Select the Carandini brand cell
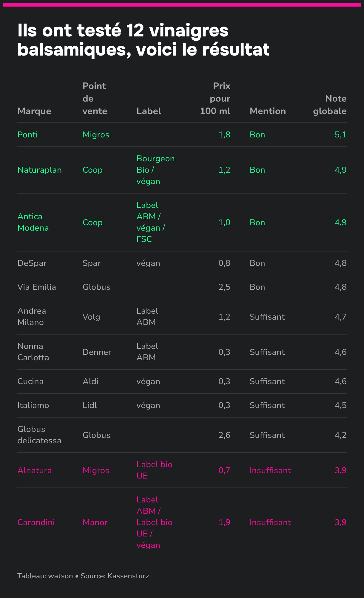 pos(36,522)
